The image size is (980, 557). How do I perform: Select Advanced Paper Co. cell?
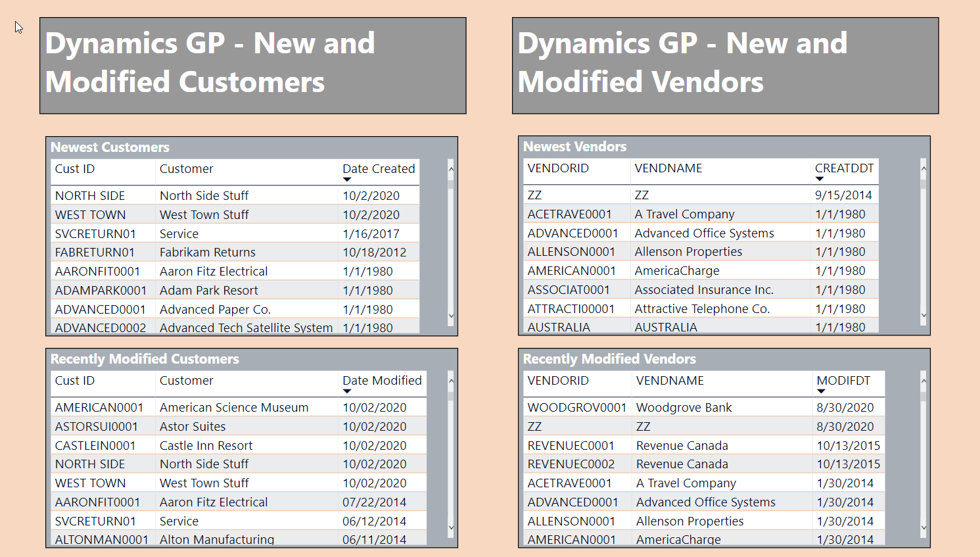click(215, 310)
